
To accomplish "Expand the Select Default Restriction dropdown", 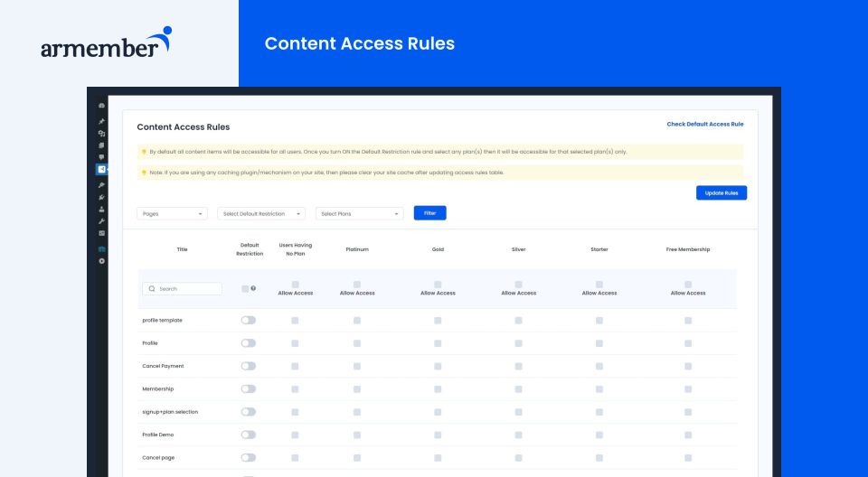I will [261, 213].
